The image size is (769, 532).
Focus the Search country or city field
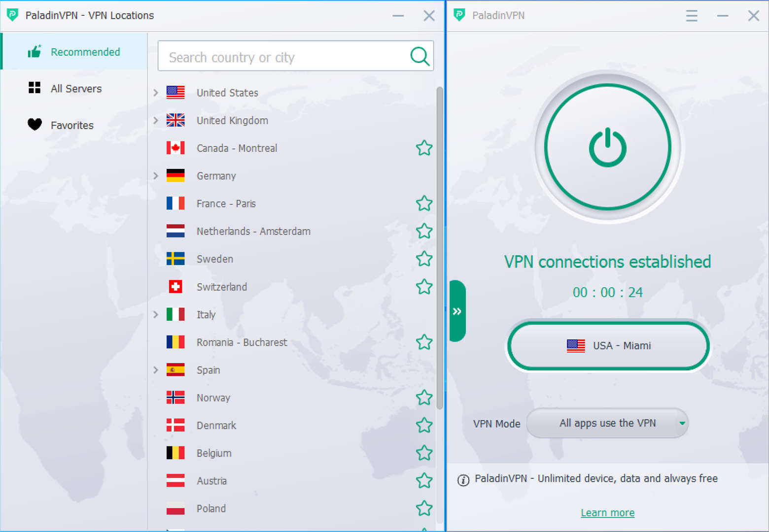[296, 56]
